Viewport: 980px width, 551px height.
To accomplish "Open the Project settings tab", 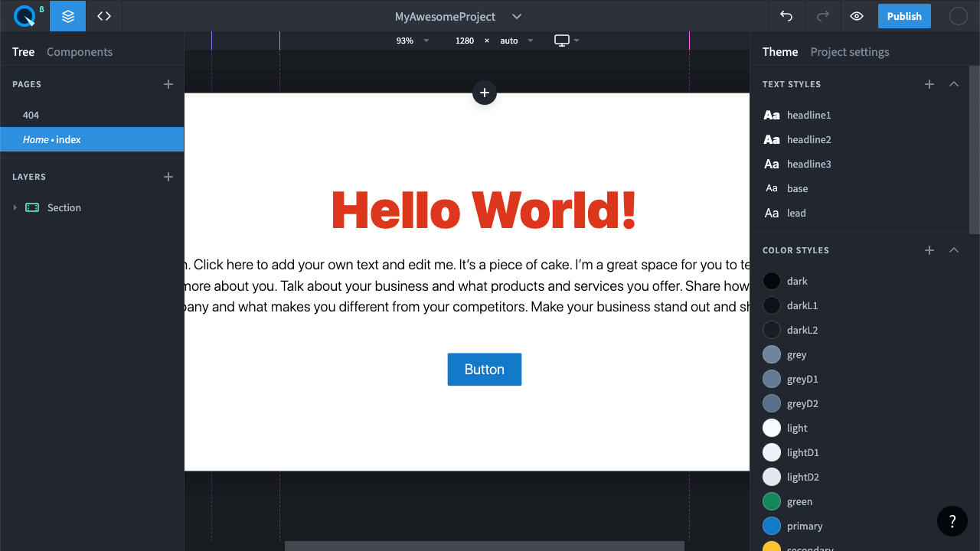I will [x=850, y=52].
